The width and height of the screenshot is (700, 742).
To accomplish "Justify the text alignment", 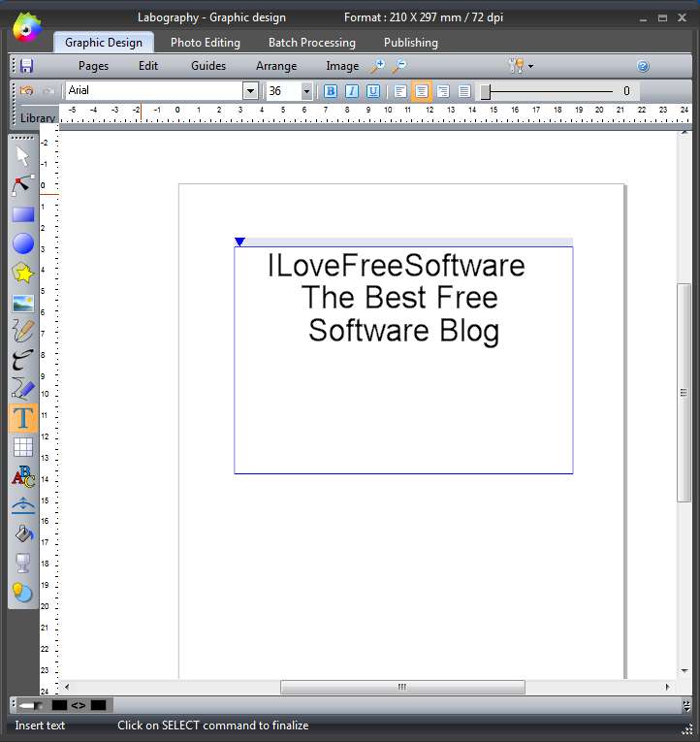I will [x=464, y=91].
